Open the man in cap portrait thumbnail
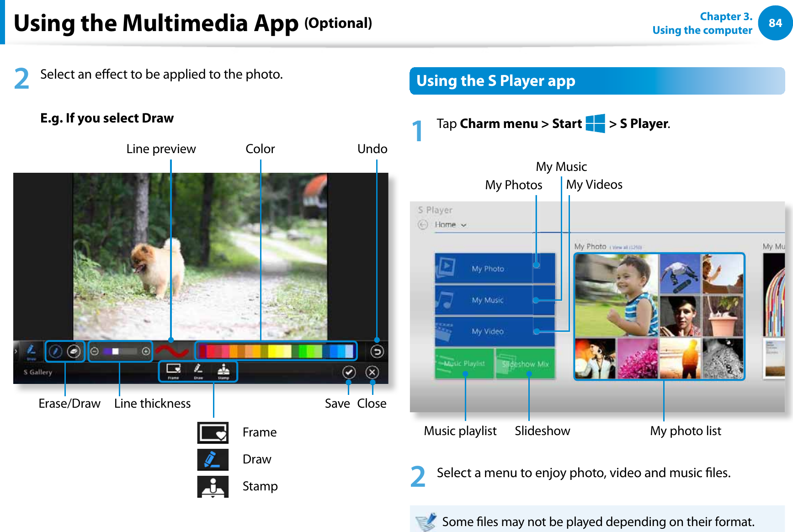Image resolution: width=793 pixels, height=532 pixels. point(680,316)
